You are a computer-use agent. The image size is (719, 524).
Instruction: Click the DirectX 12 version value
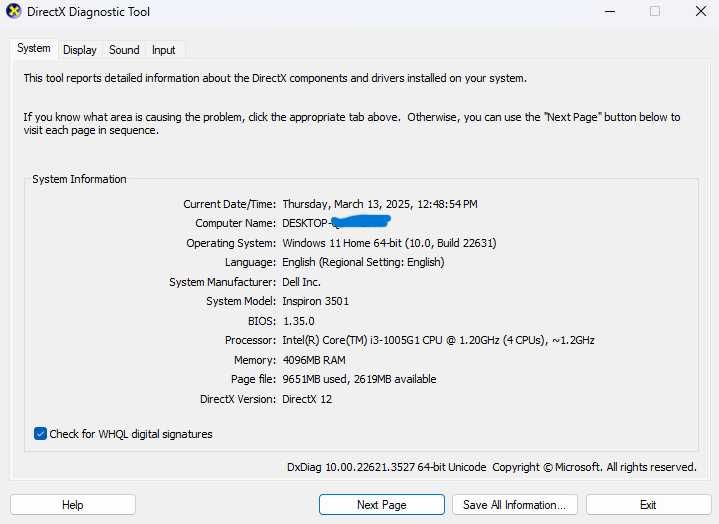[307, 399]
